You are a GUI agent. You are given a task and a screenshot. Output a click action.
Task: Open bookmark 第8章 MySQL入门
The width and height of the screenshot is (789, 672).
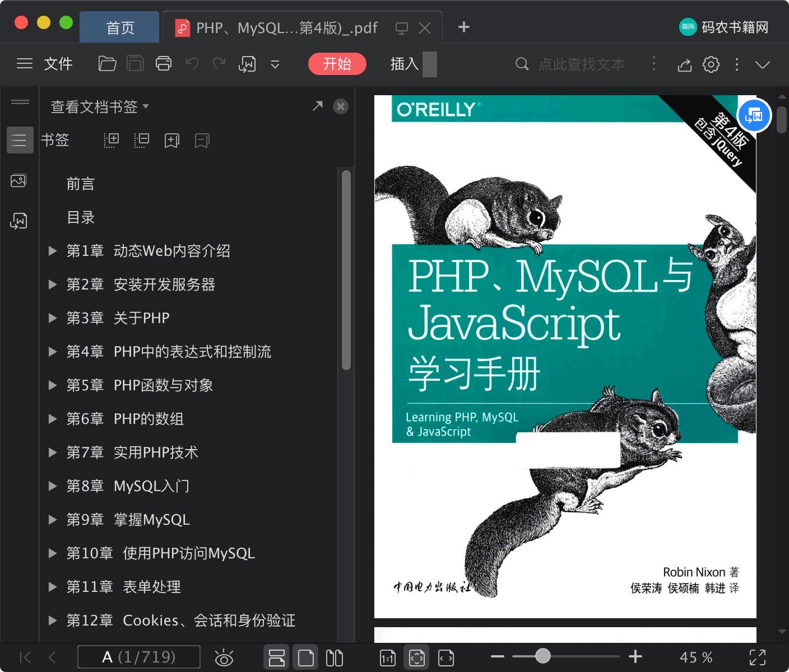click(x=128, y=486)
